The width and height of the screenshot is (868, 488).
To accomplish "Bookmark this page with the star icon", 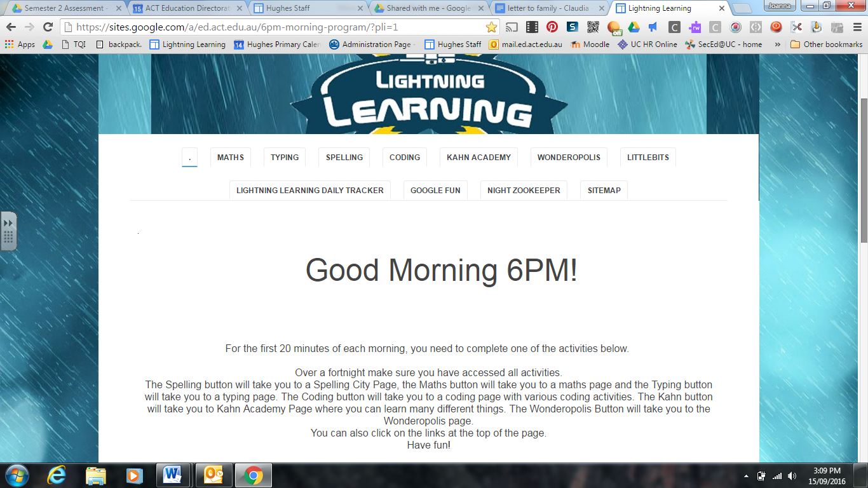I will pyautogui.click(x=491, y=27).
